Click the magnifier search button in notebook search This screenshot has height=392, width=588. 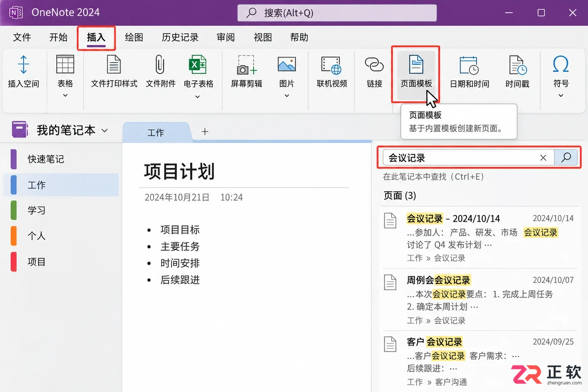click(x=566, y=158)
